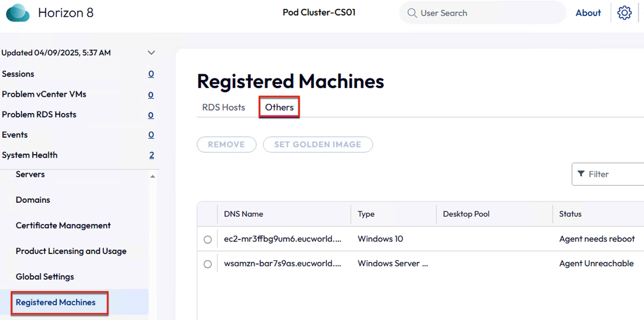Viewport: 644px width, 320px height.
Task: Click the Problem RDS Hosts label
Action: [39, 114]
